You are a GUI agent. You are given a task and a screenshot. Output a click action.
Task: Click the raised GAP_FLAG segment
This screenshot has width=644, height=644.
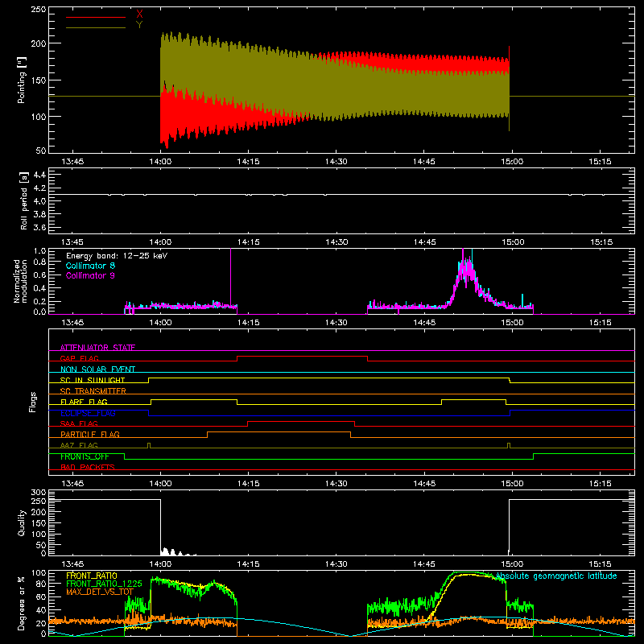[x=303, y=357]
